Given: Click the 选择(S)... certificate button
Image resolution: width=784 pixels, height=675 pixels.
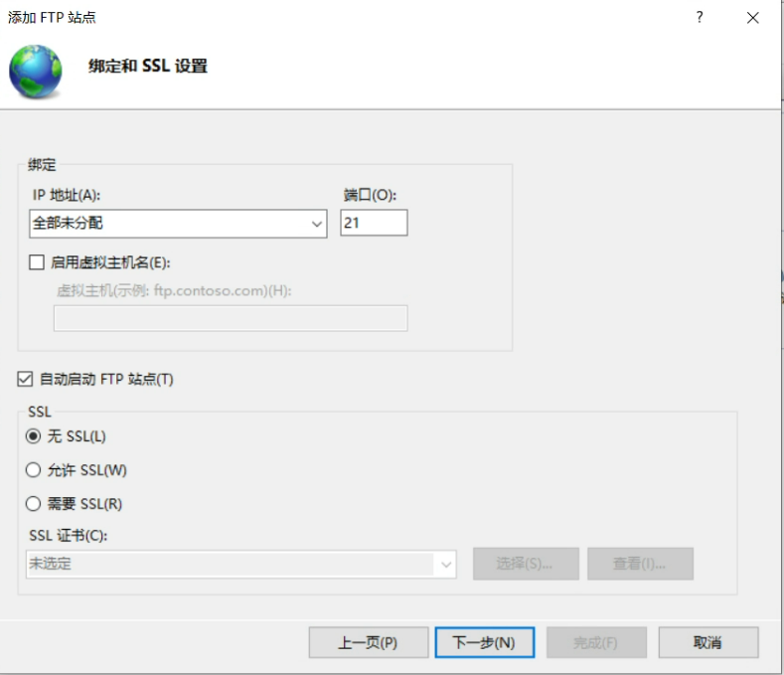Looking at the screenshot, I should click(x=525, y=564).
